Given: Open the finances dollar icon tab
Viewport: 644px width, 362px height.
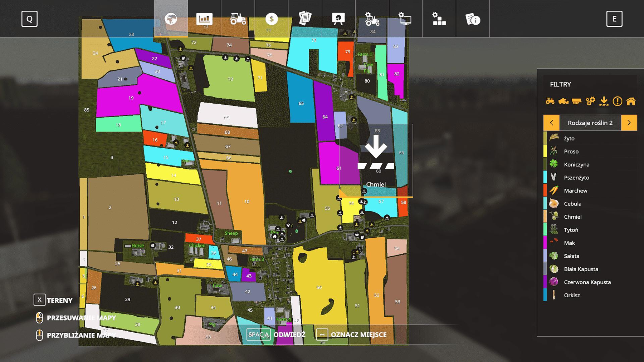Looking at the screenshot, I should [271, 19].
